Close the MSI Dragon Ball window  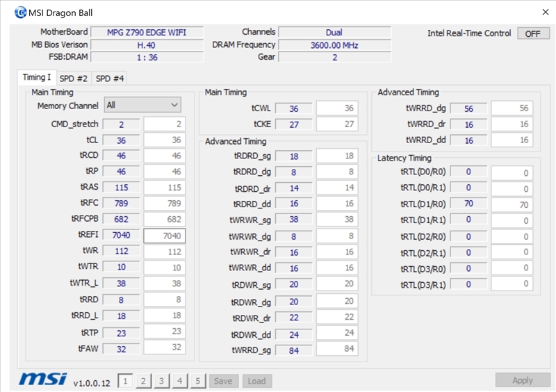tap(543, 13)
